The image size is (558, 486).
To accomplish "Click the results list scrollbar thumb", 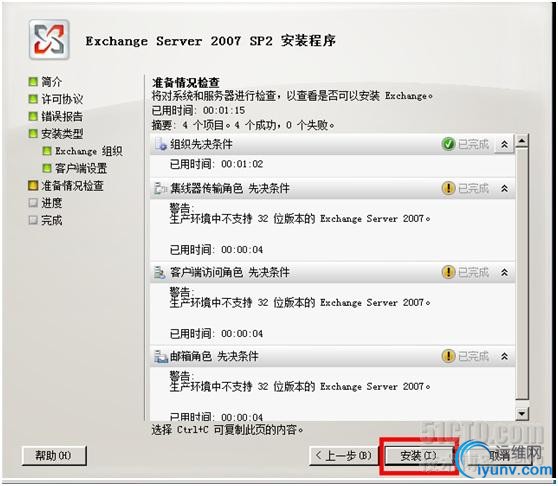I will click(x=522, y=274).
